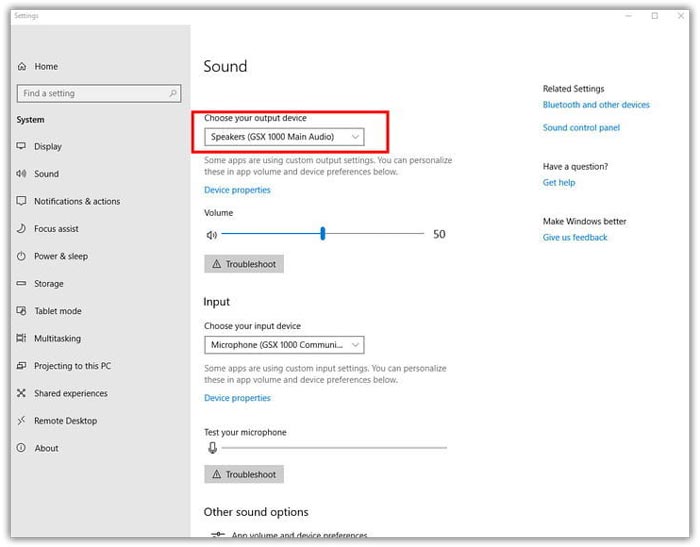This screenshot has width=700, height=547.
Task: Click the Sound speaker icon in sidebar
Action: click(21, 174)
